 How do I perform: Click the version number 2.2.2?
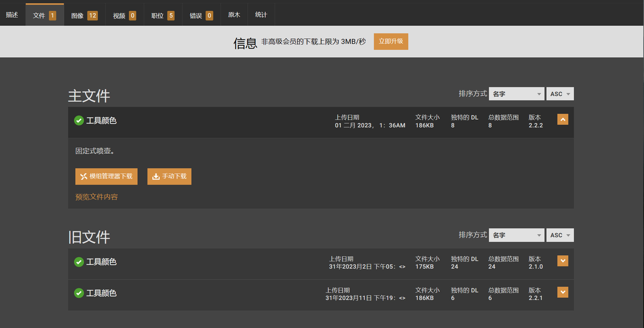(x=535, y=126)
